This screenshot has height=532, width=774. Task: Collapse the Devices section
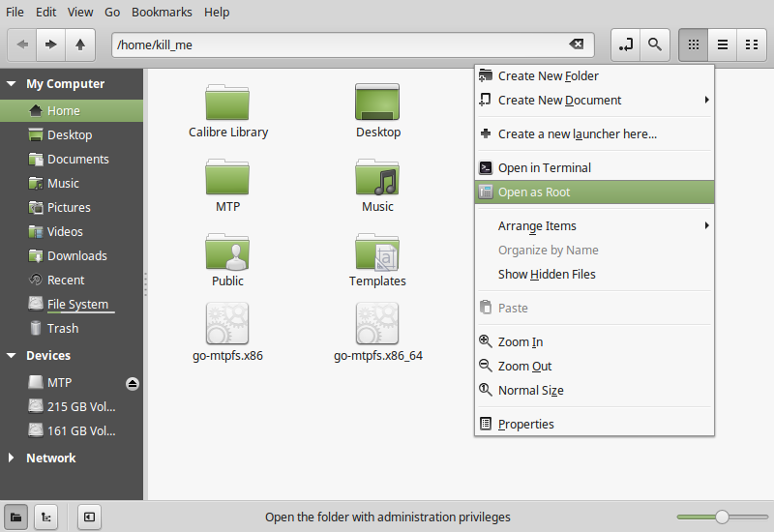pyautogui.click(x=12, y=356)
